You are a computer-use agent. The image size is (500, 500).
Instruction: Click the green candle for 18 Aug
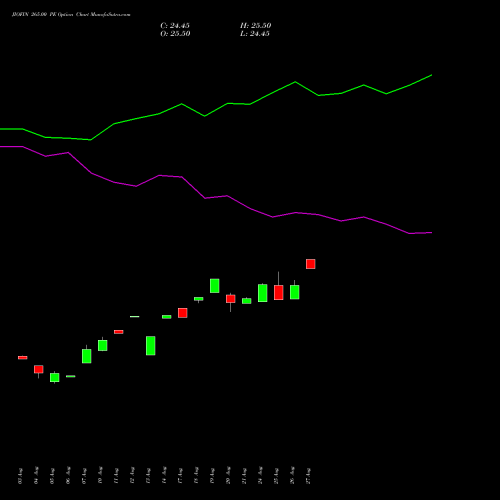pyautogui.click(x=199, y=299)
